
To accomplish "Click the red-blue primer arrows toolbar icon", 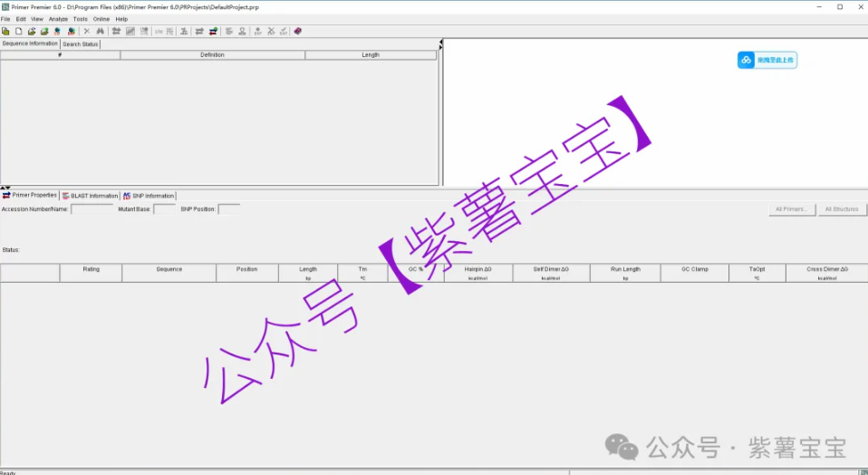I will point(213,31).
